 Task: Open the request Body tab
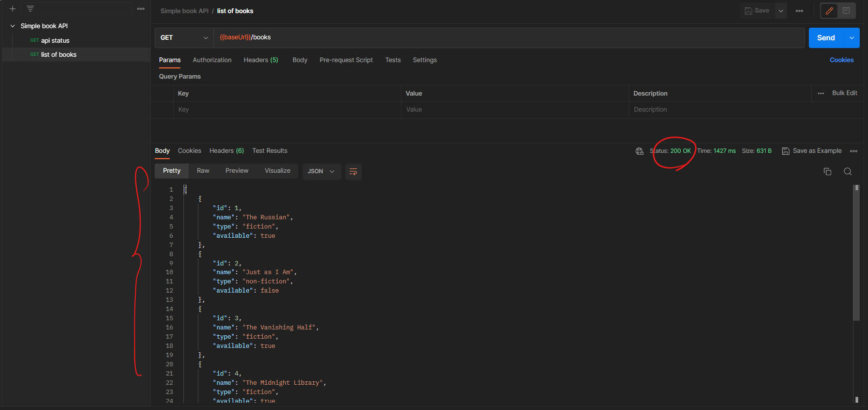click(300, 60)
